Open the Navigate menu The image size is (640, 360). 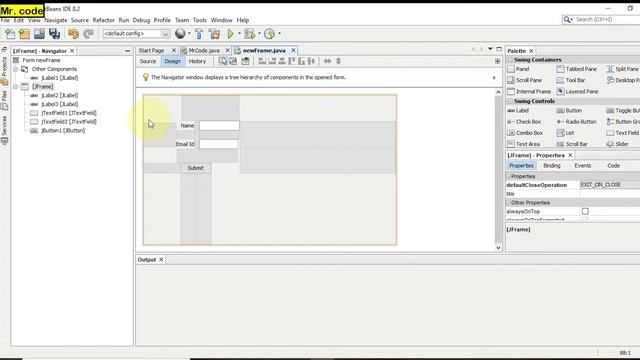56,20
